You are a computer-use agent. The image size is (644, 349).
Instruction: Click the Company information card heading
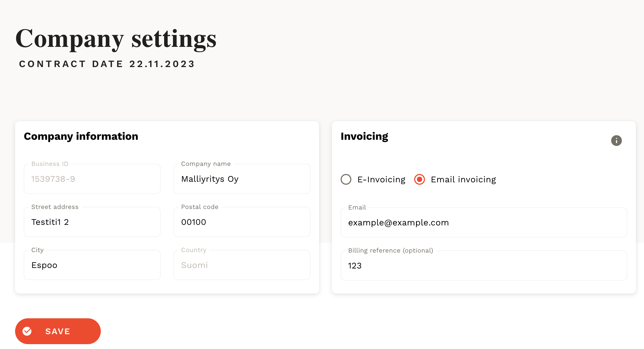point(81,136)
